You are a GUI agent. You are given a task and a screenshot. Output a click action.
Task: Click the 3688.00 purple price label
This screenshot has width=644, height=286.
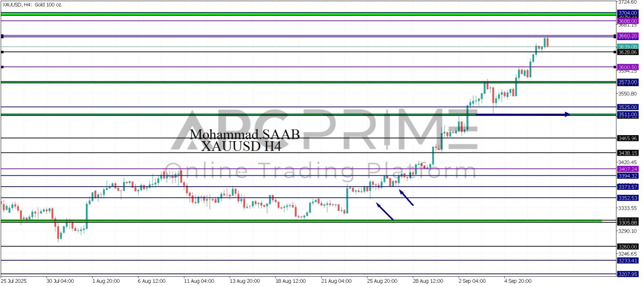point(627,21)
